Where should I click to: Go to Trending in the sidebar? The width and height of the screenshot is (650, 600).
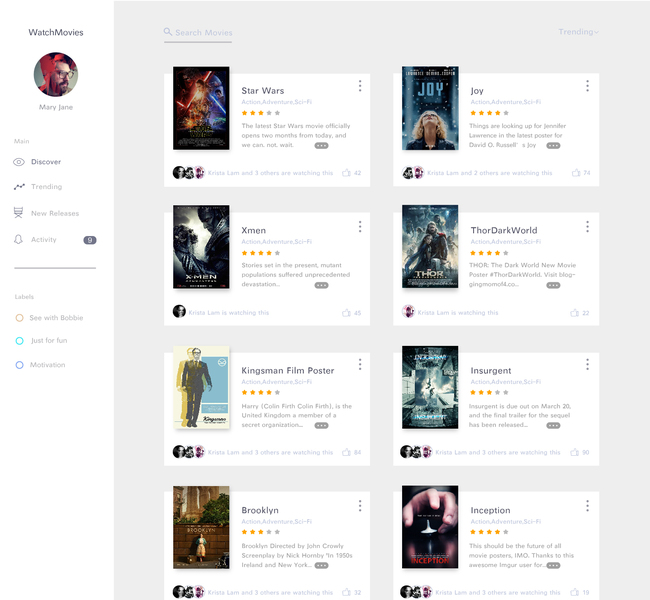coord(46,187)
